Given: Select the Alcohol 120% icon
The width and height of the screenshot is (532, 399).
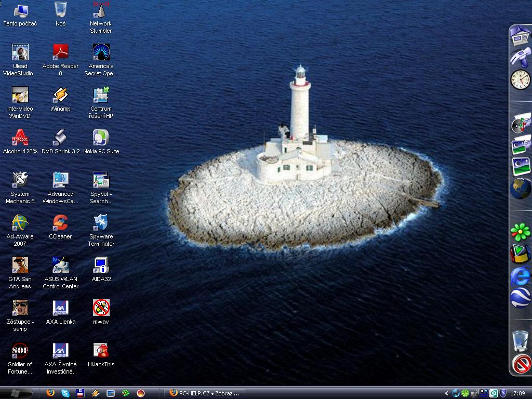Looking at the screenshot, I should click(20, 138).
